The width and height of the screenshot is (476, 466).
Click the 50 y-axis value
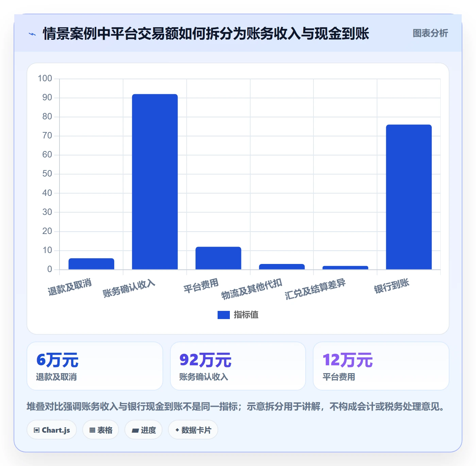(x=47, y=174)
